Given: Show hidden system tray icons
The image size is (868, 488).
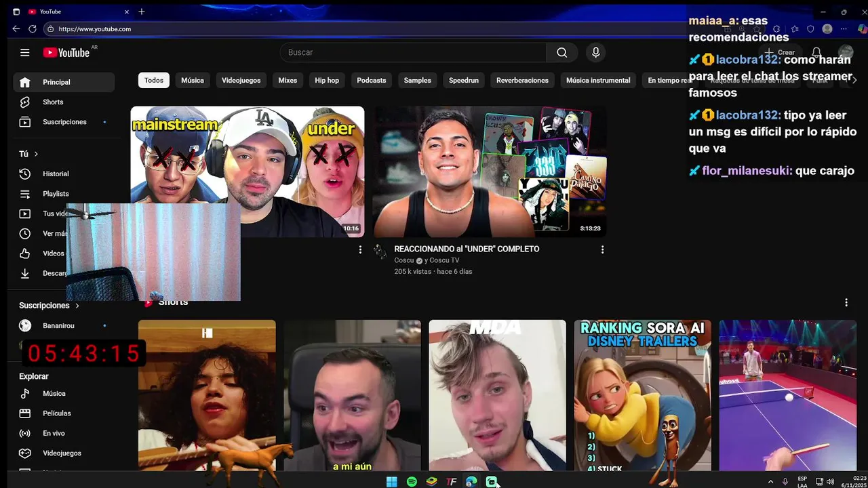Looking at the screenshot, I should pyautogui.click(x=770, y=482).
